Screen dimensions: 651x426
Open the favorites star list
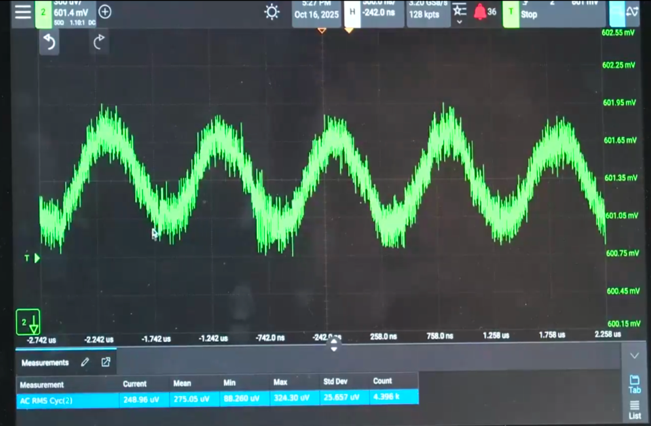pos(459,13)
